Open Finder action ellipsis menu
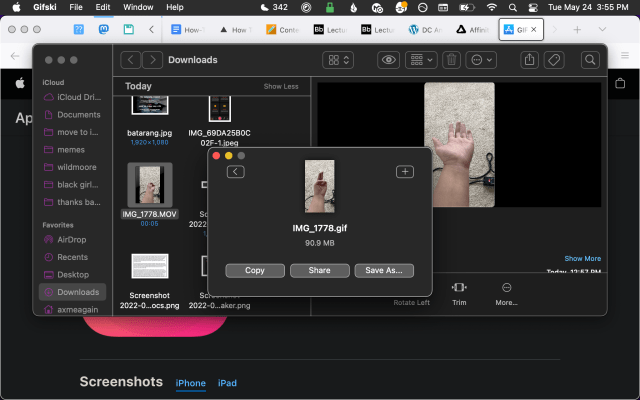This screenshot has height=400, width=640. [x=481, y=60]
